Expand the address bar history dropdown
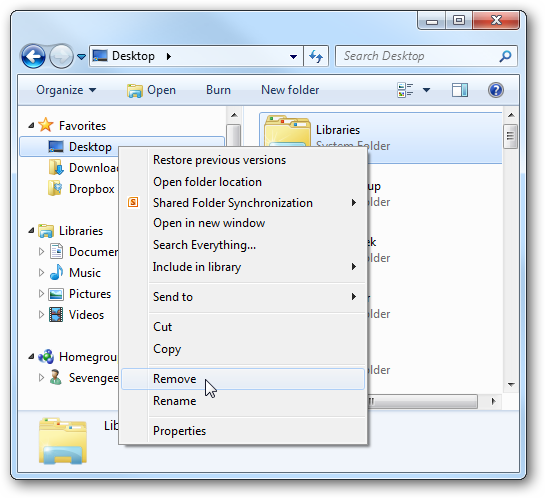 [293, 56]
